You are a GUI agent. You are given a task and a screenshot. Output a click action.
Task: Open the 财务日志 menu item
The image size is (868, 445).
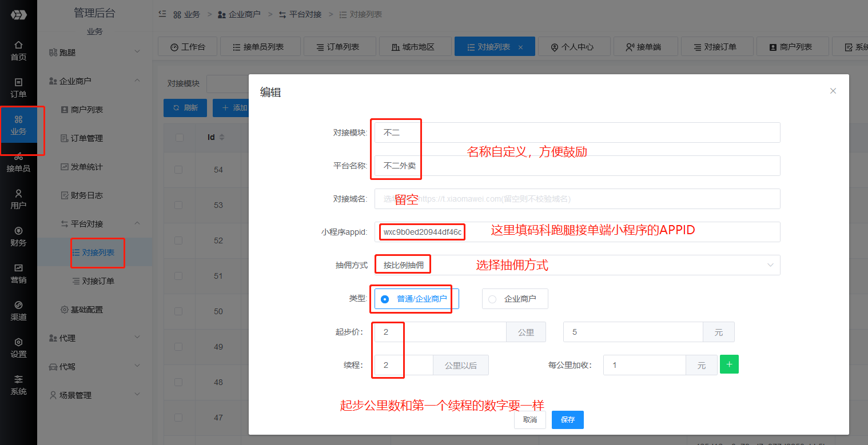(x=95, y=195)
